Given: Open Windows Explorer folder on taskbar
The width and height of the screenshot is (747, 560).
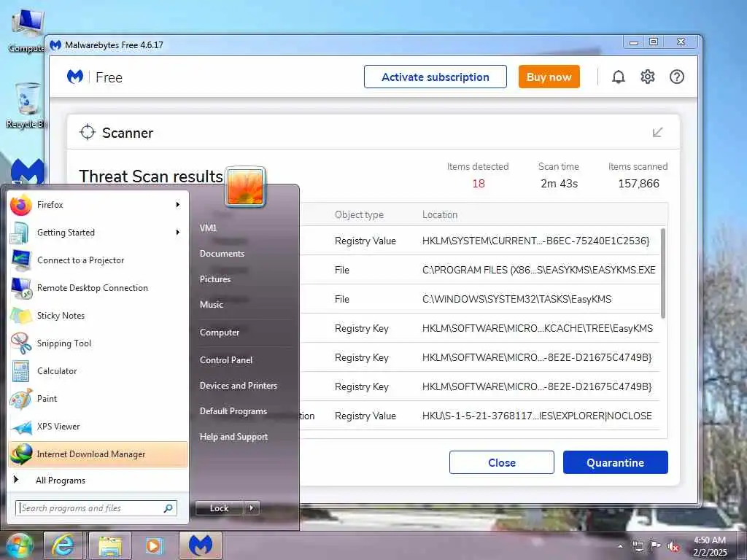Looking at the screenshot, I should coord(111,545).
